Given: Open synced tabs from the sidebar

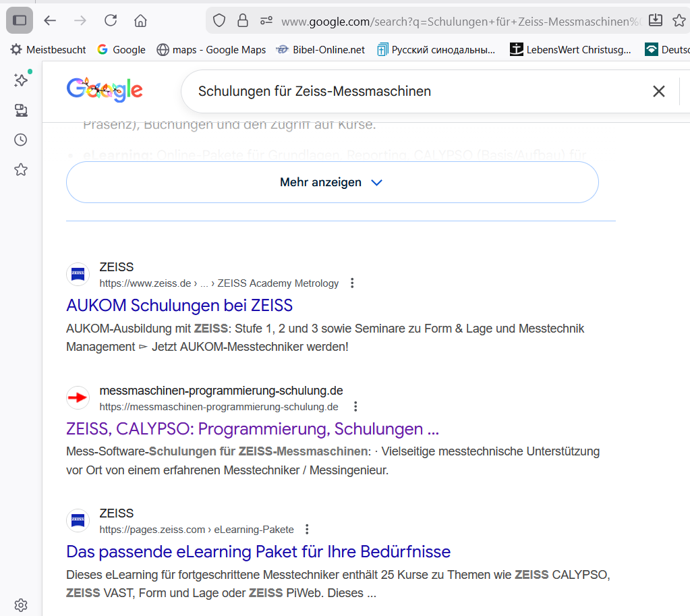Looking at the screenshot, I should [21, 110].
